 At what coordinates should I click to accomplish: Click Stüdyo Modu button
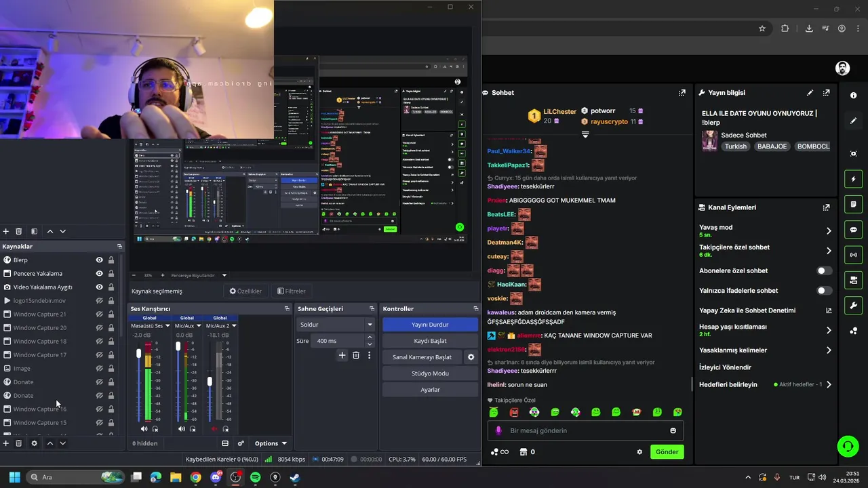pos(430,373)
